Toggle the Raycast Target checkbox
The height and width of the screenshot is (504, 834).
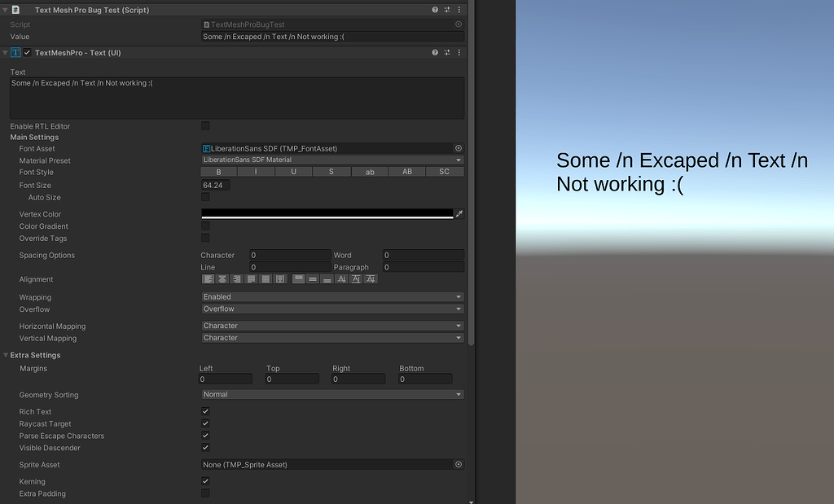(x=205, y=423)
